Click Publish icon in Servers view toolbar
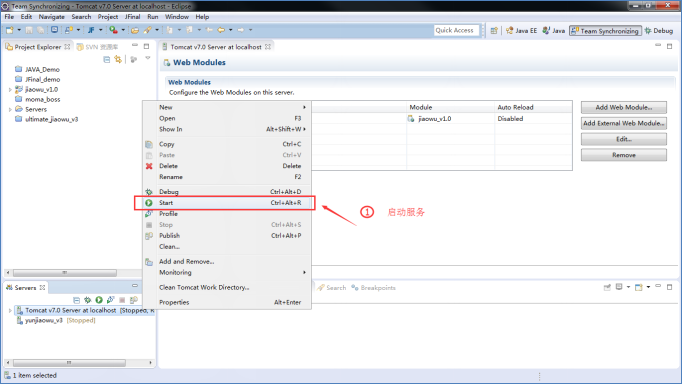The height and width of the screenshot is (385, 683). (134, 300)
